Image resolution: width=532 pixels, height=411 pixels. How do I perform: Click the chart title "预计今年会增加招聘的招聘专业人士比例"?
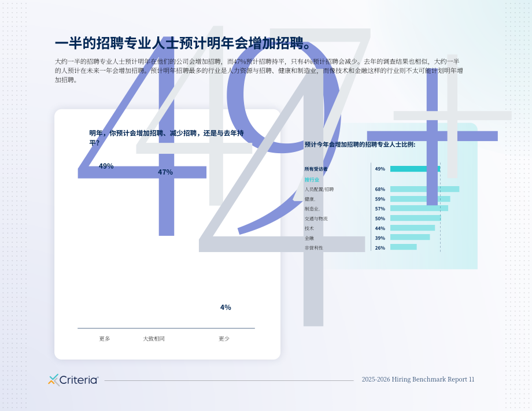[360, 145]
